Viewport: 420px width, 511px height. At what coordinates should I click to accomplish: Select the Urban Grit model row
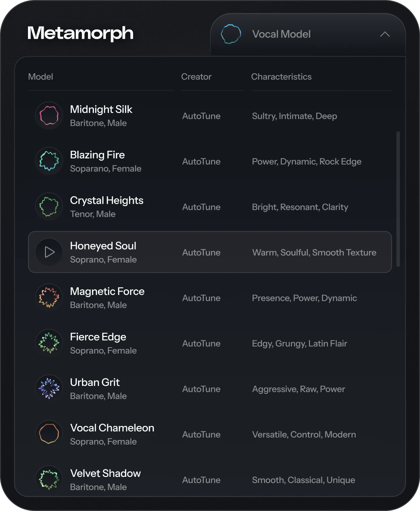click(x=210, y=388)
